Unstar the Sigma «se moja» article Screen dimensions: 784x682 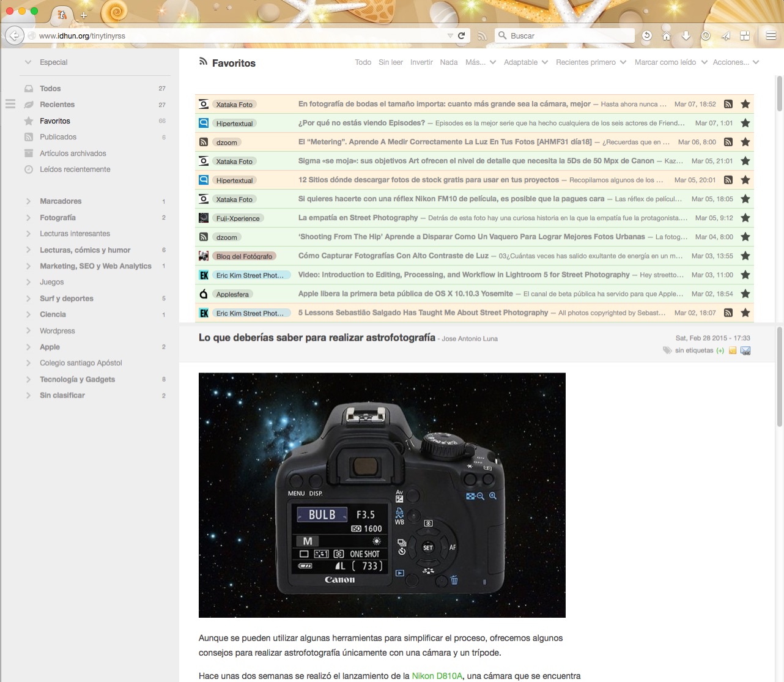tap(745, 161)
